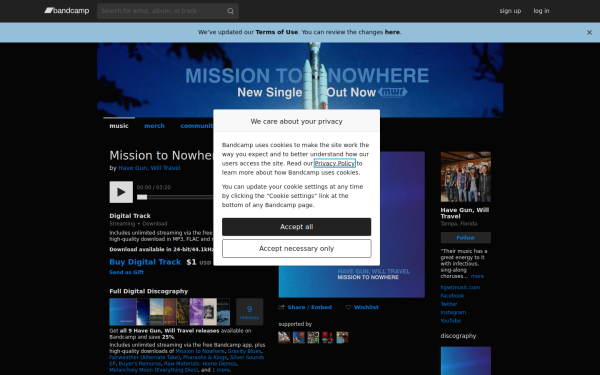Click the Share / Embed link
The width and height of the screenshot is (600, 375).
(x=310, y=307)
